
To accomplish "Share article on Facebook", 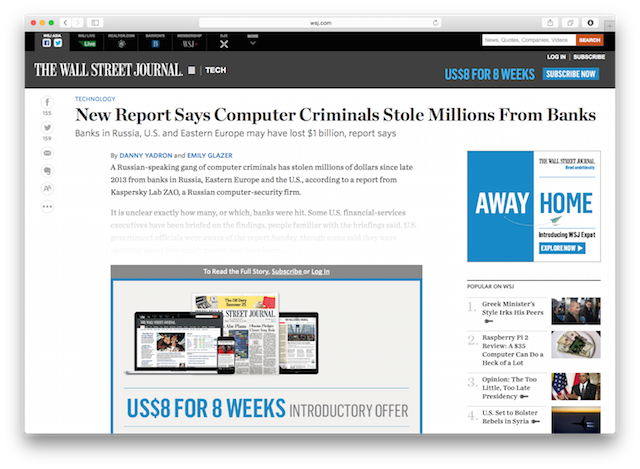I will tap(47, 103).
